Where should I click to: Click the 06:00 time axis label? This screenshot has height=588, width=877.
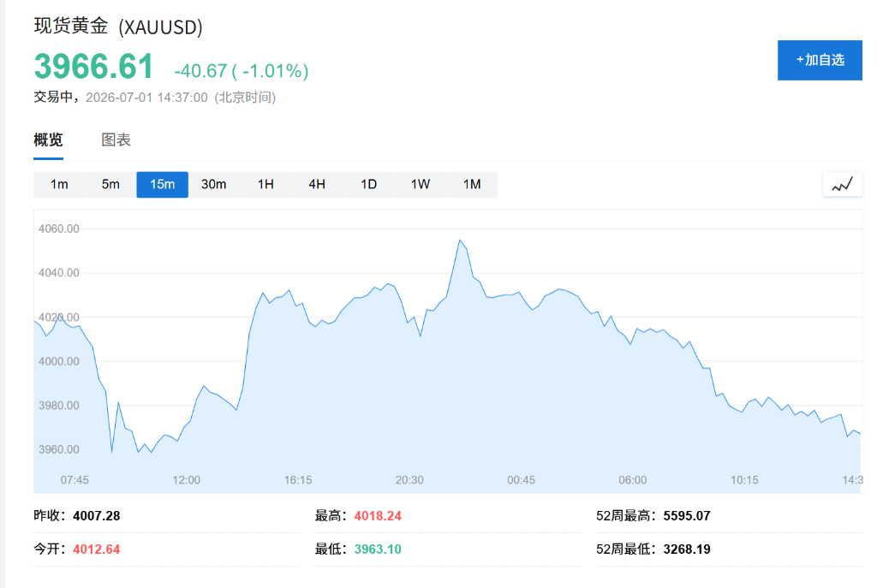point(633,480)
